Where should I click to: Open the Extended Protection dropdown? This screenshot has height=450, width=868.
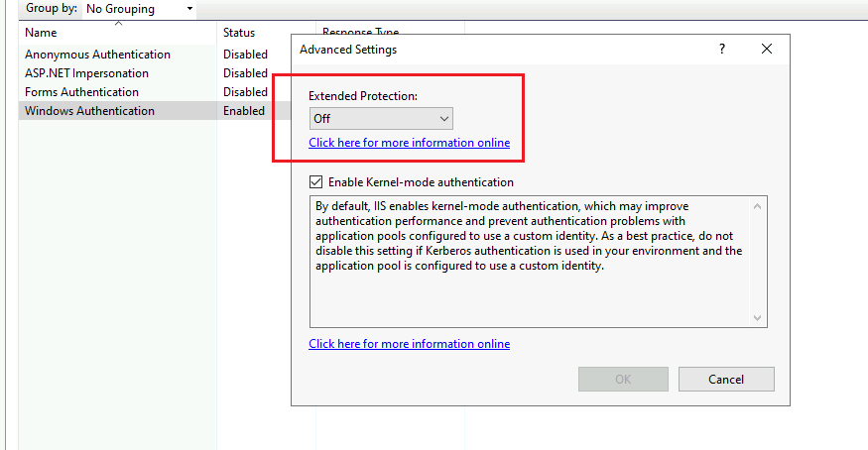(381, 118)
